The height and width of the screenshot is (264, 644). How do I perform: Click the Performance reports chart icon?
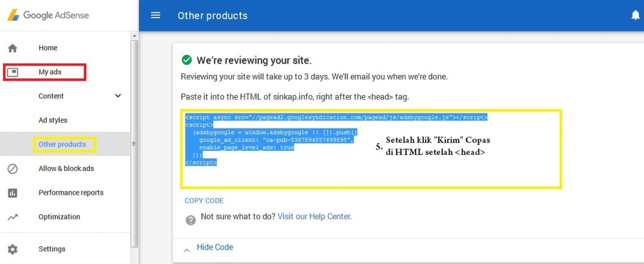pos(13,193)
